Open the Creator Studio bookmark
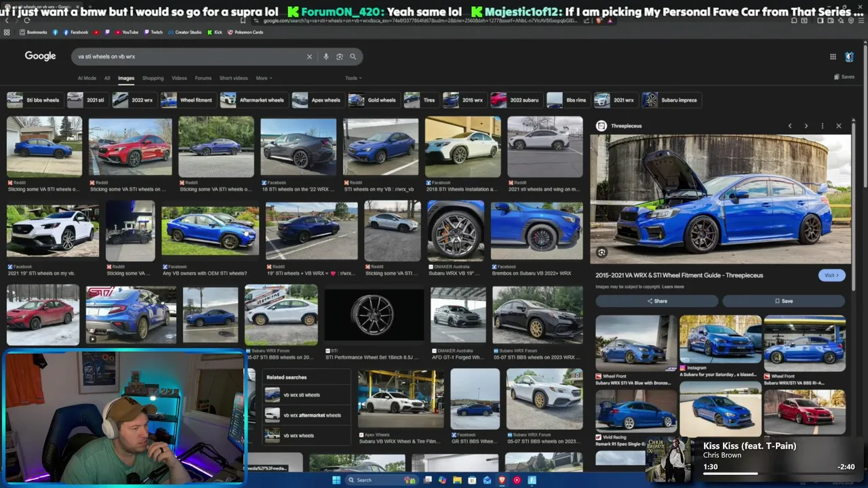 pyautogui.click(x=184, y=33)
